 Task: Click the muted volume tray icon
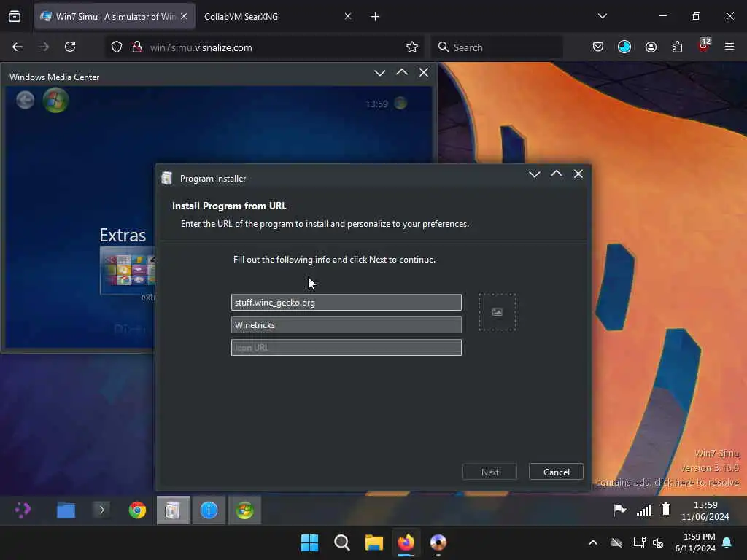click(x=659, y=542)
